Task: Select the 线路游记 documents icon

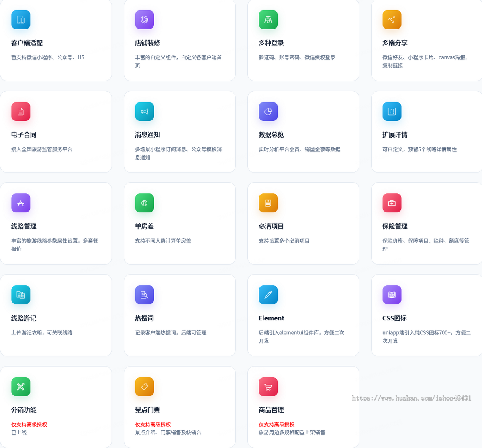Action: [21, 295]
